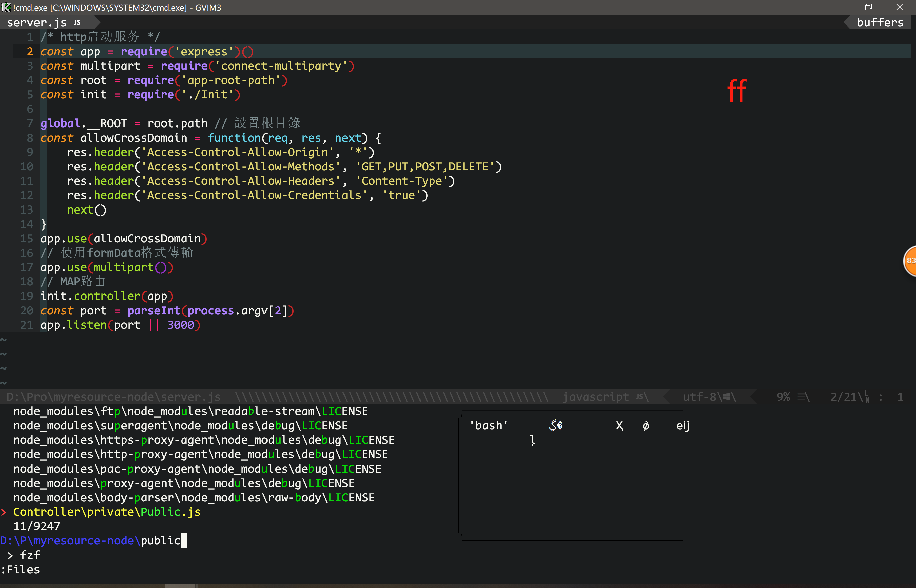This screenshot has width=916, height=588.
Task: Click the 'bash' text in preview pane
Action: tap(488, 425)
